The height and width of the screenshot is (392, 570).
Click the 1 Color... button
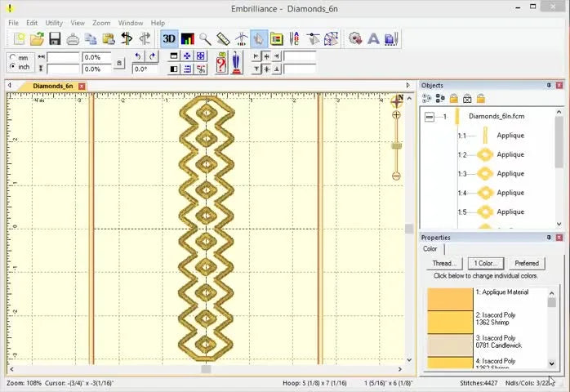pyautogui.click(x=486, y=263)
